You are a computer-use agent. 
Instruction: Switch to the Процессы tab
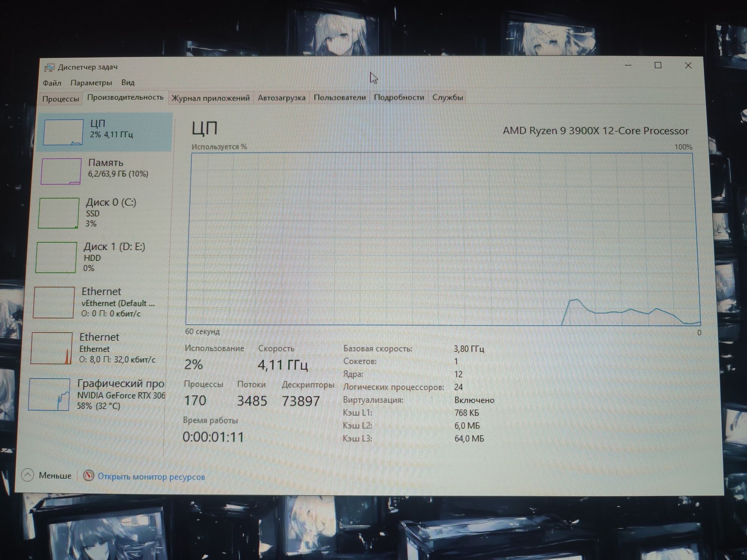(61, 99)
